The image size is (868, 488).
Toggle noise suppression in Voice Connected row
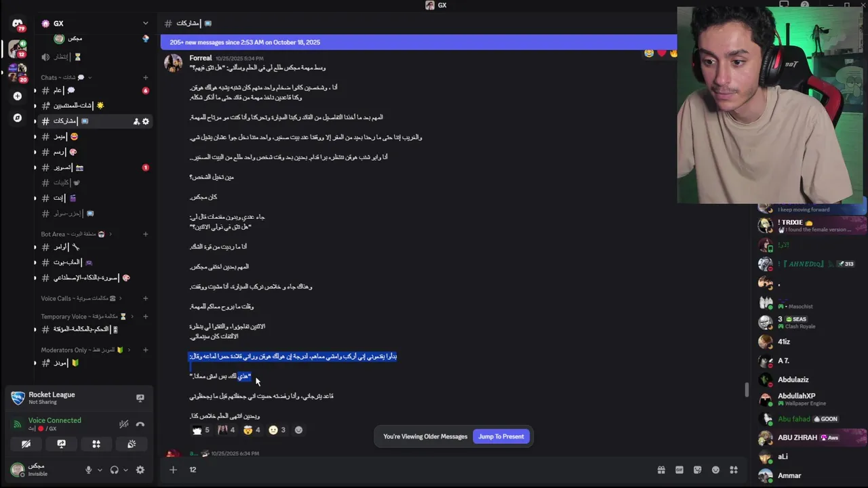click(123, 424)
